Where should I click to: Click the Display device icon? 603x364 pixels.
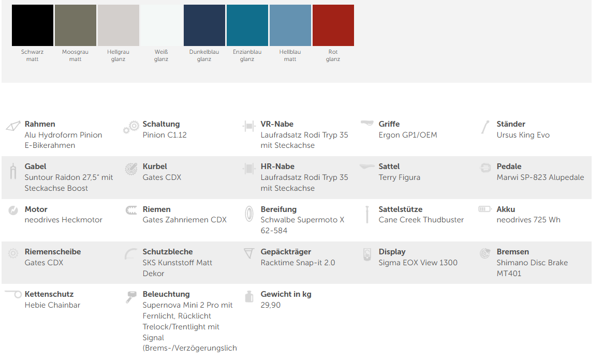pos(367,254)
